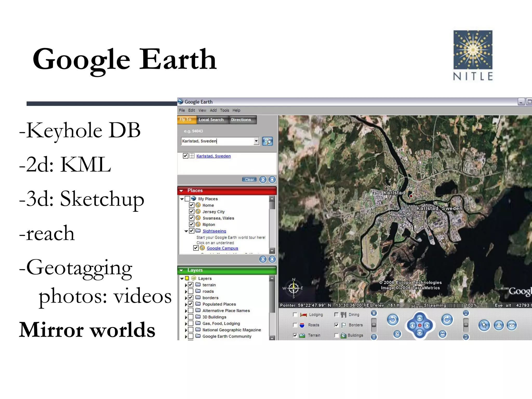Collapse the Sightseeing folder
Viewport: 532px width, 399px height.
(186, 231)
